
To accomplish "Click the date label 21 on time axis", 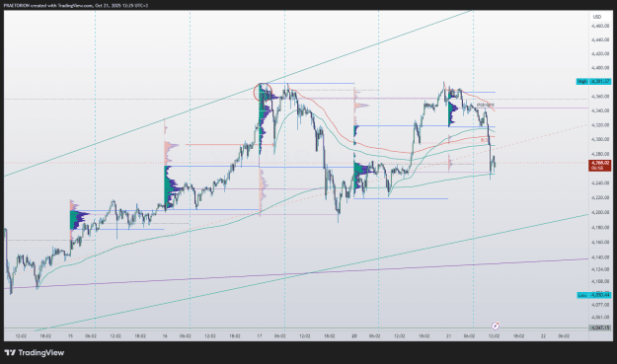I will click(x=448, y=336).
